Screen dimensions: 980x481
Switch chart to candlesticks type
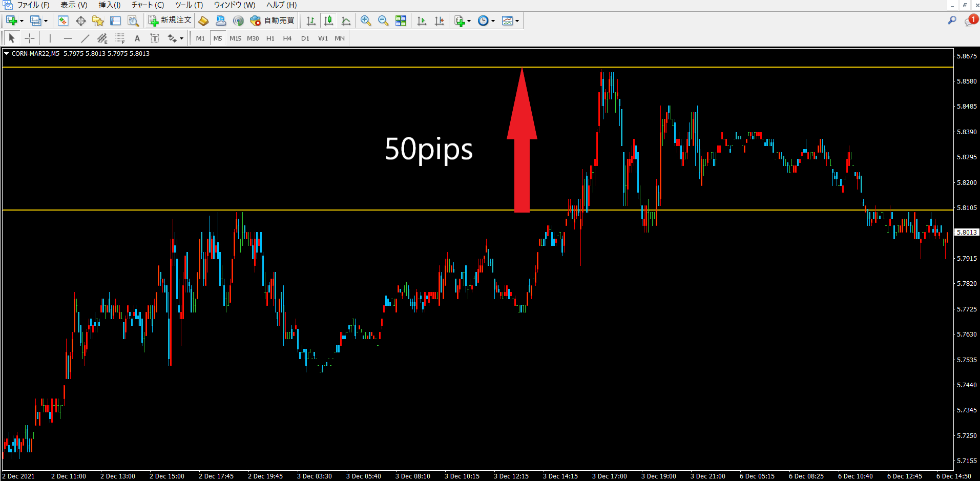click(328, 20)
